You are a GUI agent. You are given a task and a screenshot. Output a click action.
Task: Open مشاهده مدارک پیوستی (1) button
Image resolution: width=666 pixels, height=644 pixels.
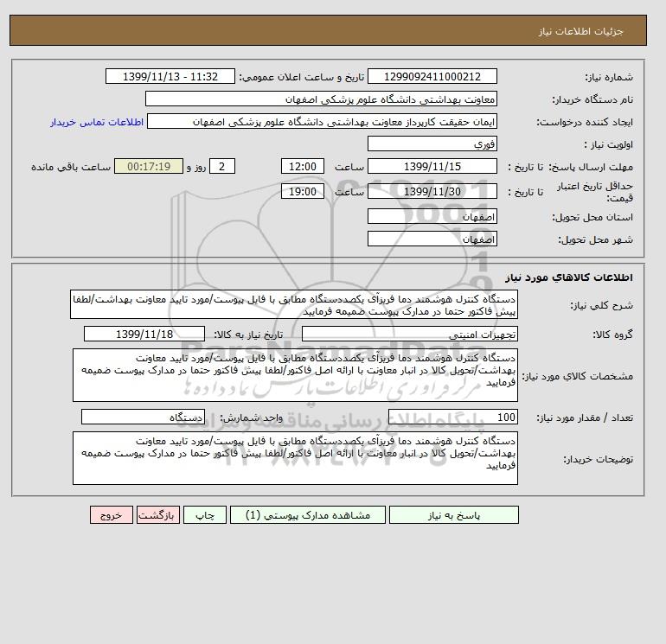coord(308,515)
